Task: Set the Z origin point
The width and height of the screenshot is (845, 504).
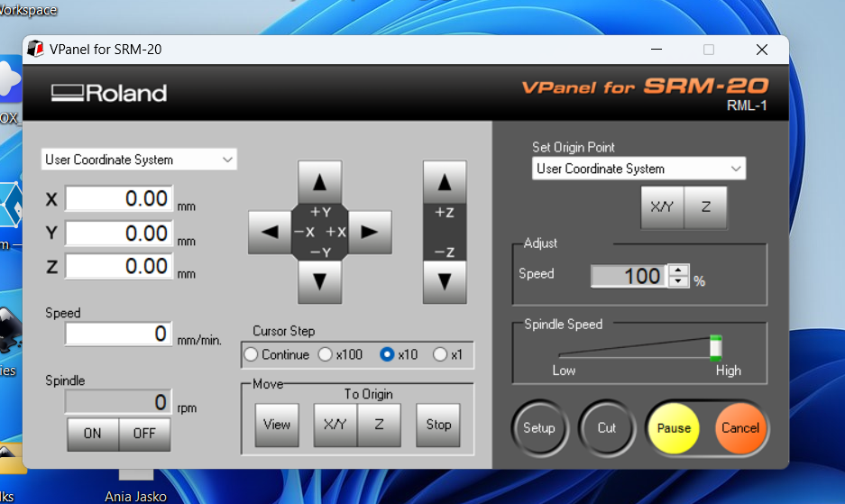Action: tap(705, 207)
